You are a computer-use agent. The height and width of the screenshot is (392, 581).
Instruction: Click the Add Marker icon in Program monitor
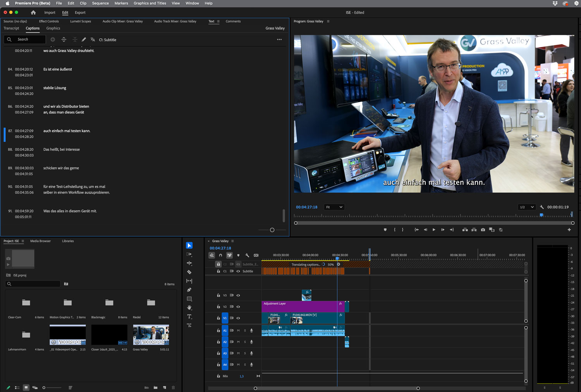[385, 230]
